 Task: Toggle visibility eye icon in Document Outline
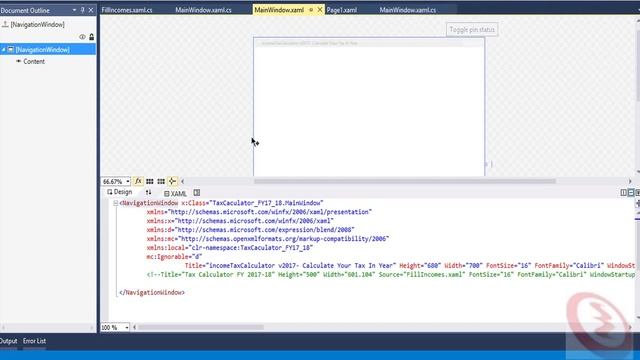click(x=82, y=37)
